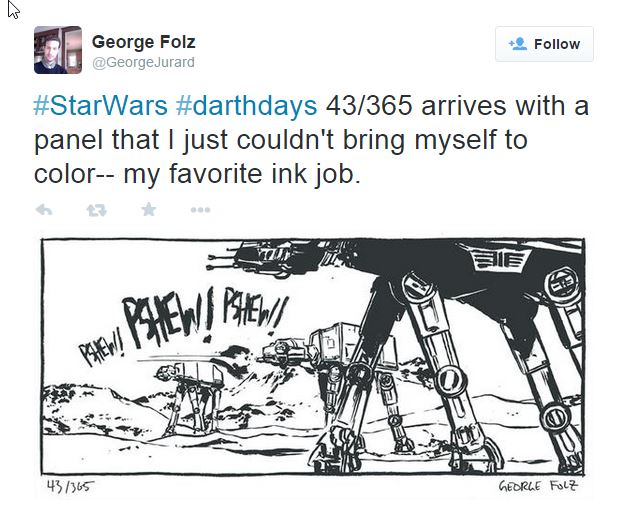Open the #StarWars hashtag

coord(101,106)
